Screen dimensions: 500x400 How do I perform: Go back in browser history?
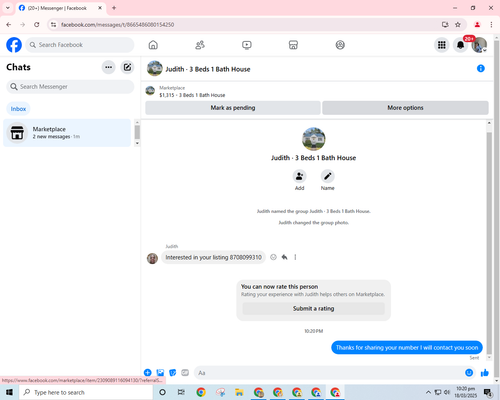coord(9,25)
